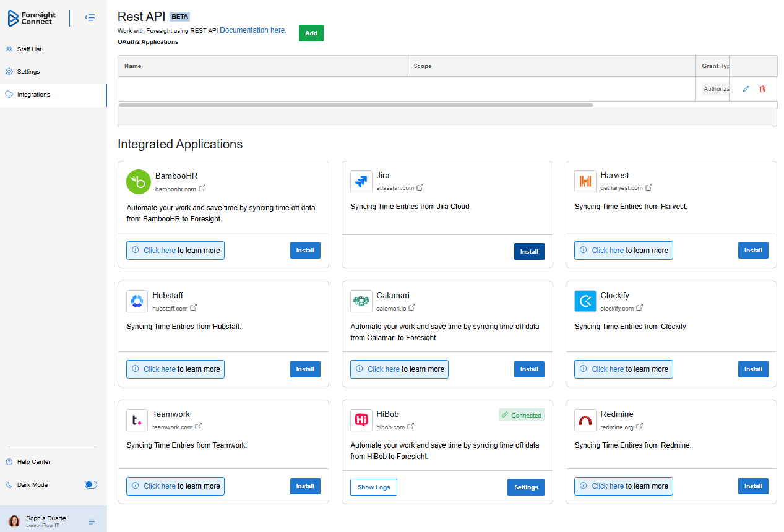Install the Redmine integration
The width and height of the screenshot is (784, 532).
click(x=753, y=486)
